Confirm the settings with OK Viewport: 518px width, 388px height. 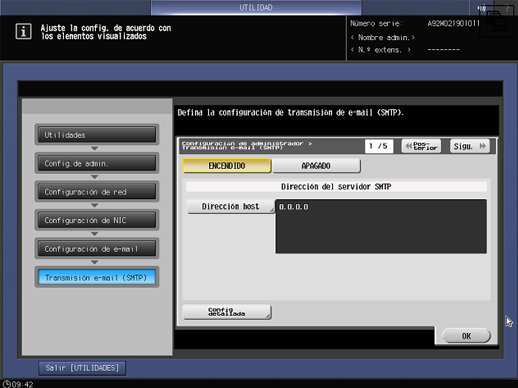click(x=466, y=336)
